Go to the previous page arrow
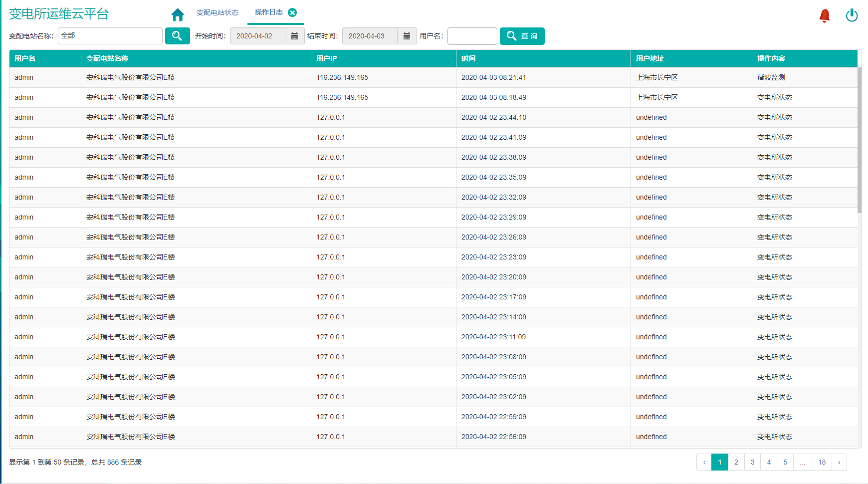 (704, 462)
